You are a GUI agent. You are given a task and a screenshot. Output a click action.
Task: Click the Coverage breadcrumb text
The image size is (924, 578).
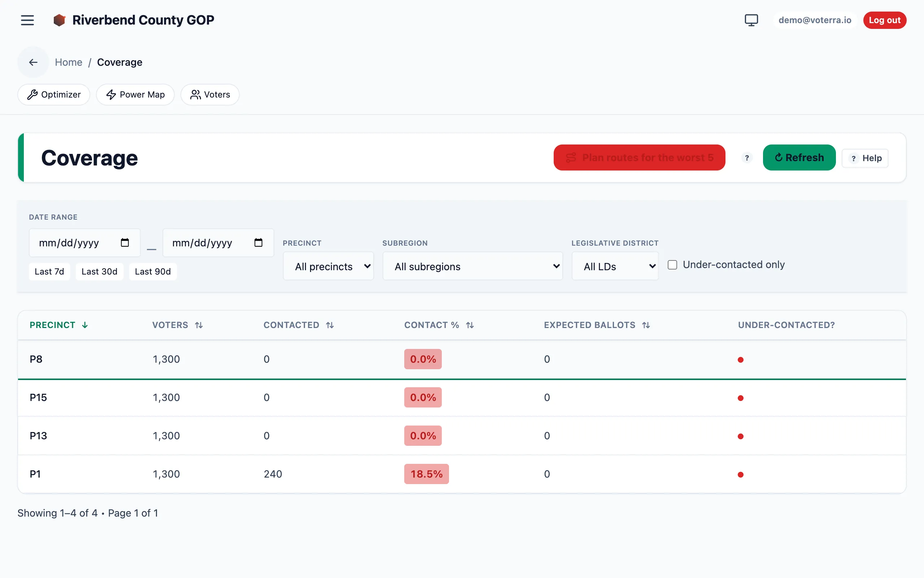(119, 62)
